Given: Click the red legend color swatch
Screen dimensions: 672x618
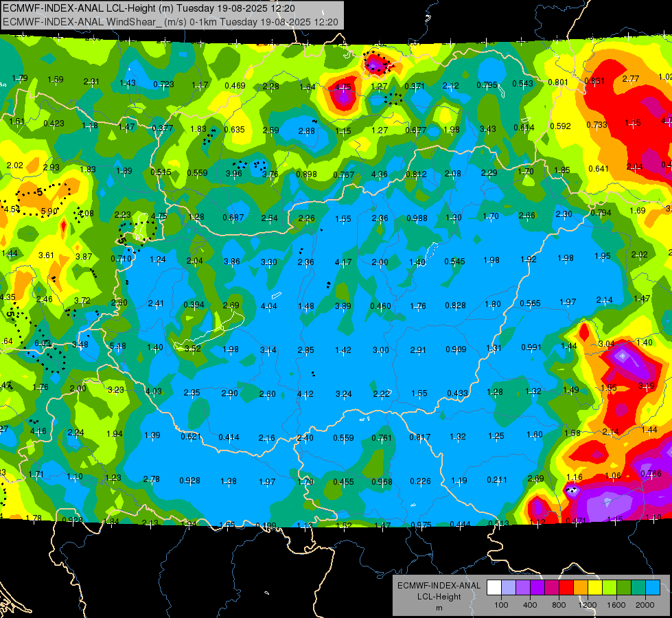Looking at the screenshot, I should coord(566,588).
